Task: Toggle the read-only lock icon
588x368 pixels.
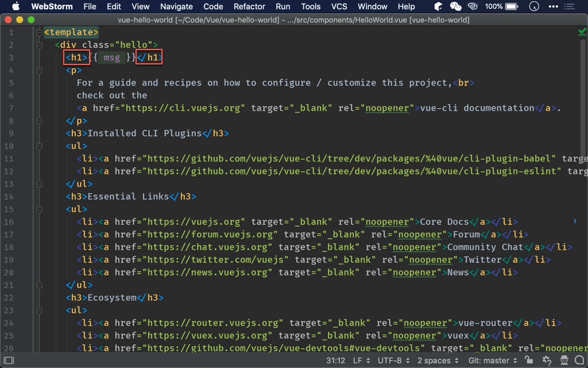Action: (x=529, y=360)
